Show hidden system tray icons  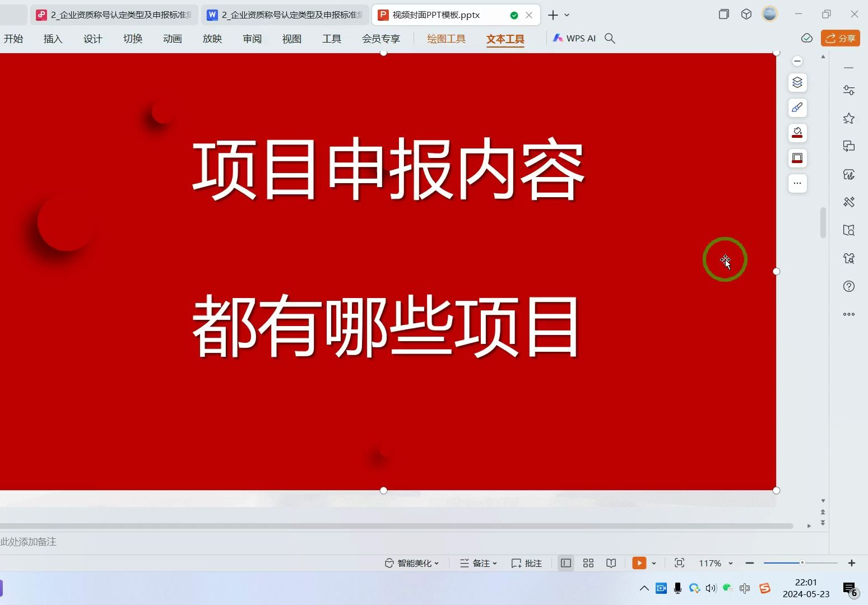click(644, 588)
